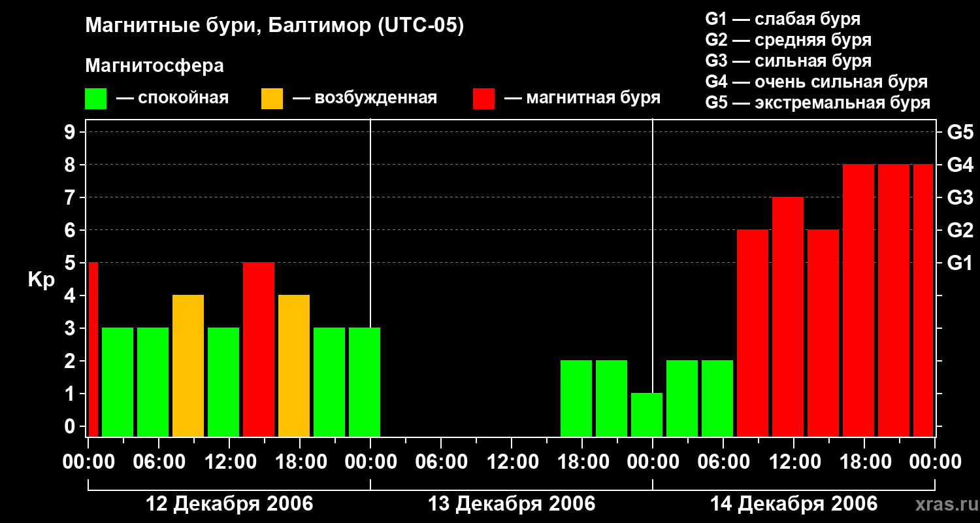Click '12:00' time label under 13 December

[512, 462]
